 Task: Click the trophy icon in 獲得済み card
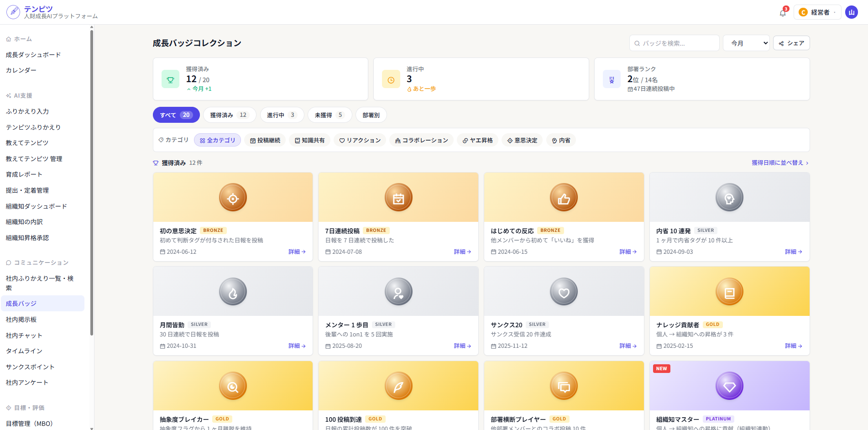170,79
